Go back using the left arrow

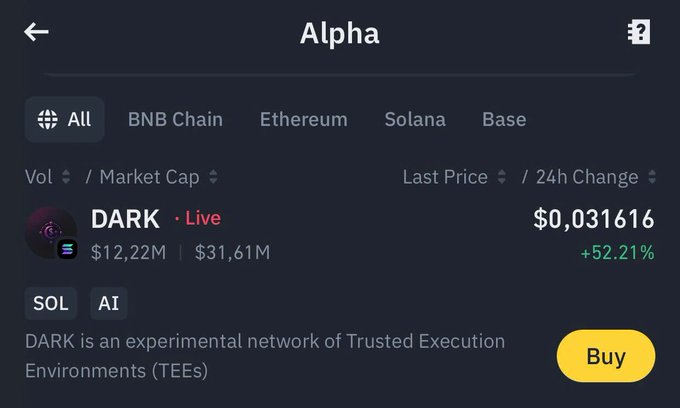click(37, 32)
